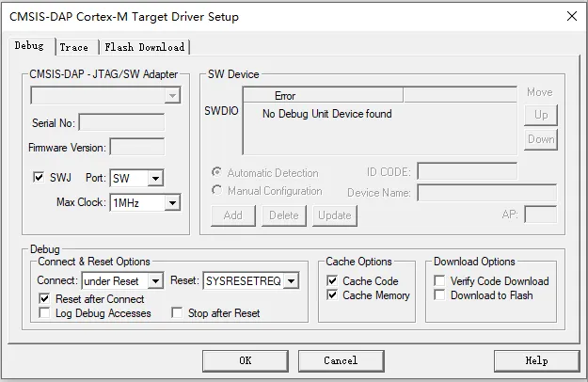Close the Target Driver Setup dialog
588x382 pixels.
coord(571,16)
